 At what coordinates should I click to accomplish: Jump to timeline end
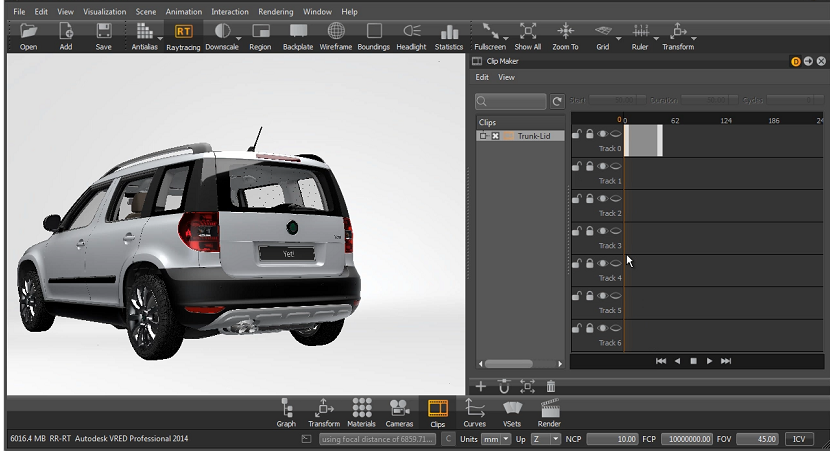click(x=726, y=361)
